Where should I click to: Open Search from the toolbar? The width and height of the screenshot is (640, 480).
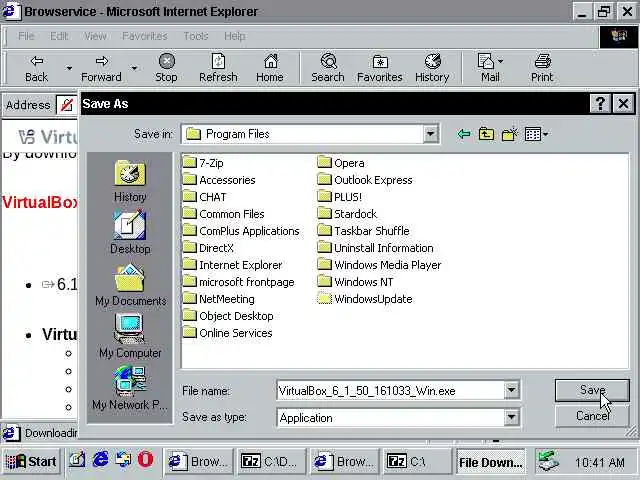point(328,68)
